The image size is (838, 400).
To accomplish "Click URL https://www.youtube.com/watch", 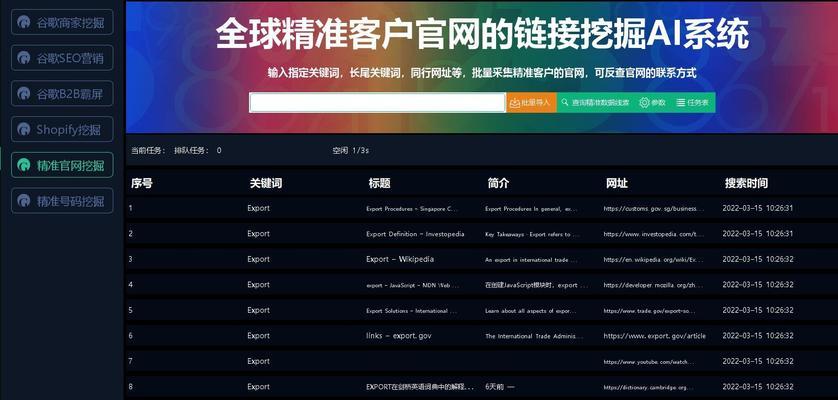I will coord(650,362).
